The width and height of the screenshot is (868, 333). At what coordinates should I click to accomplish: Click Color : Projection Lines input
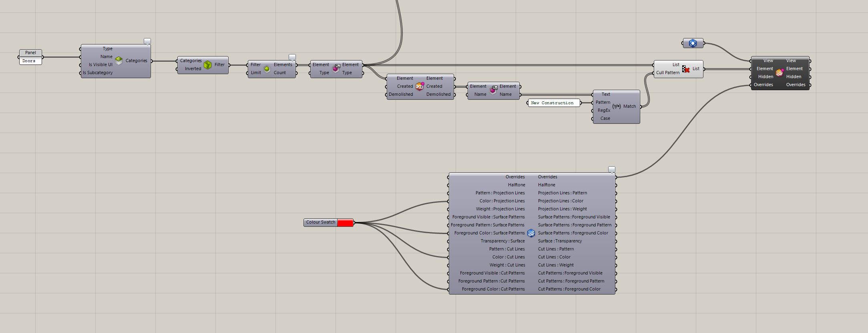pos(502,201)
